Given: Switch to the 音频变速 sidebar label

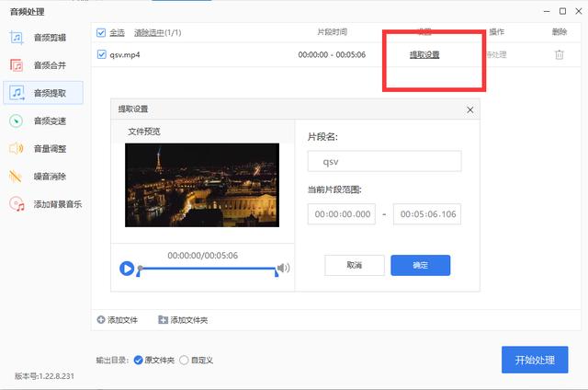Looking at the screenshot, I should tap(50, 120).
